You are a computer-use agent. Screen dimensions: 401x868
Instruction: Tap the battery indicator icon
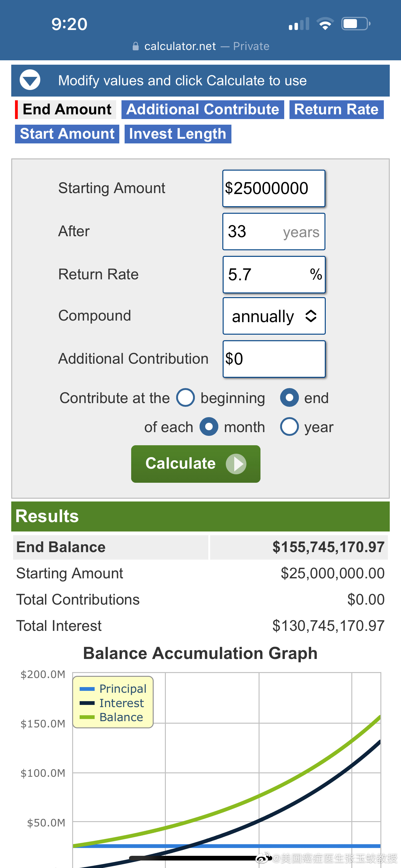pyautogui.click(x=356, y=24)
